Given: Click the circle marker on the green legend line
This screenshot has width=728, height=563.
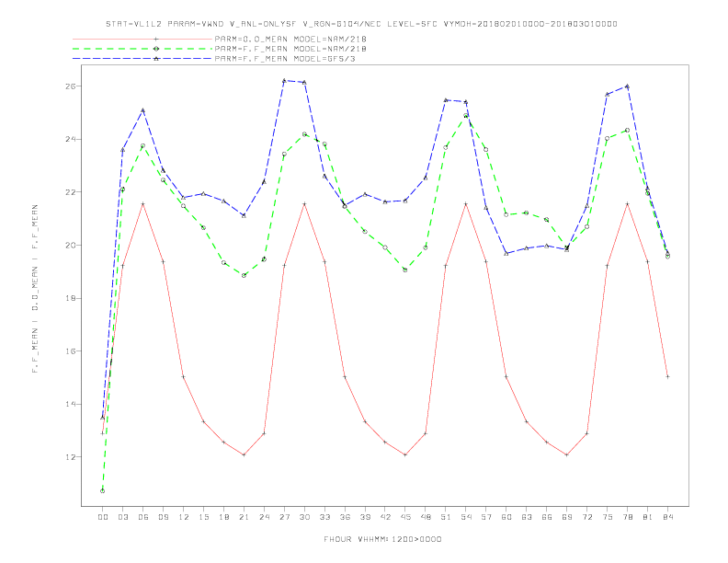Looking at the screenshot, I should coord(156,49).
